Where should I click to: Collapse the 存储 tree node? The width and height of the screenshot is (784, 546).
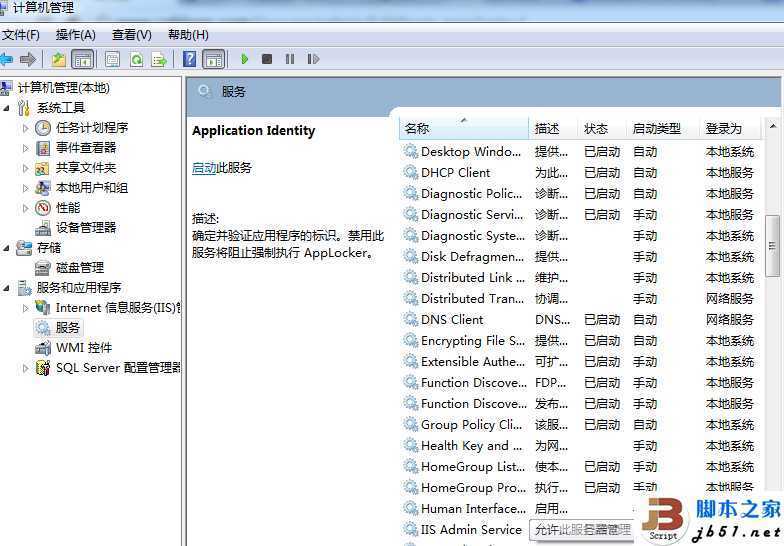tap(6, 248)
